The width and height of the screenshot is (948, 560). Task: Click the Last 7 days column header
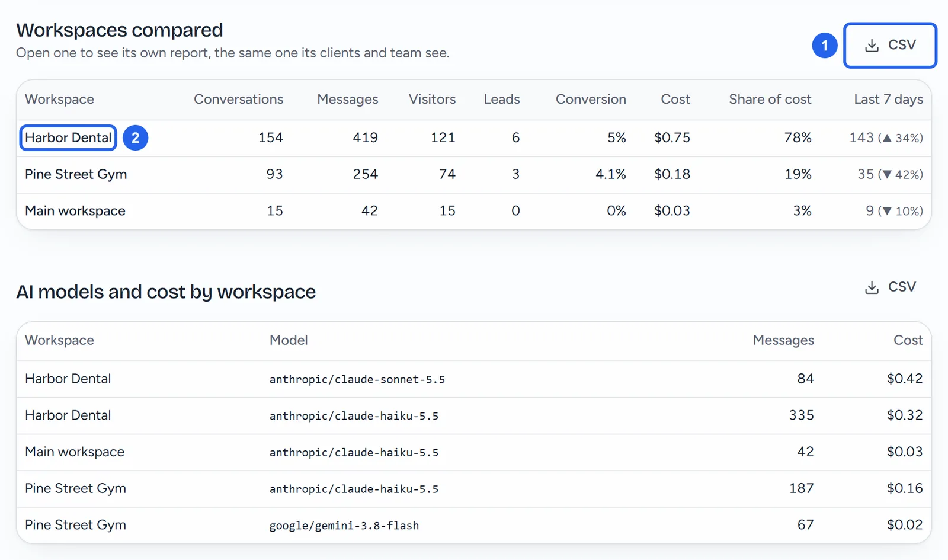888,99
